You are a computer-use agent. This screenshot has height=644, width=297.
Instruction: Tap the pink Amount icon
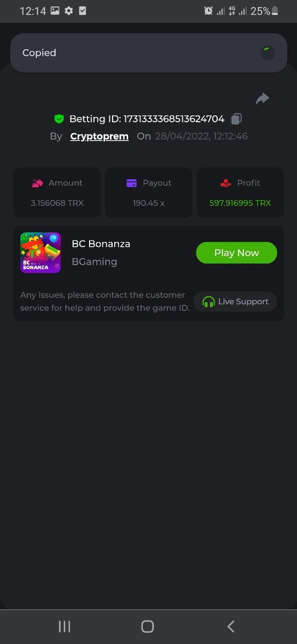(x=38, y=183)
